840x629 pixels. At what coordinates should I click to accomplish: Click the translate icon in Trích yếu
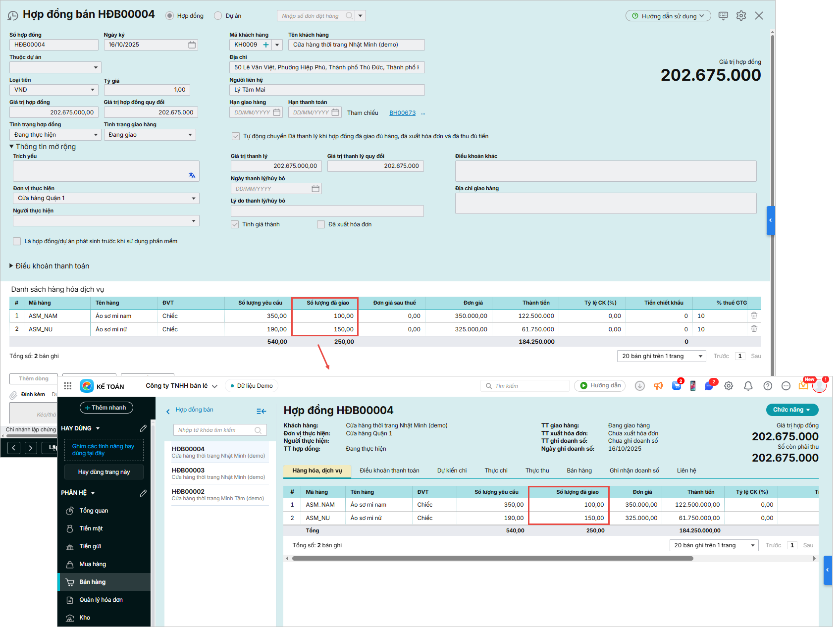[192, 175]
